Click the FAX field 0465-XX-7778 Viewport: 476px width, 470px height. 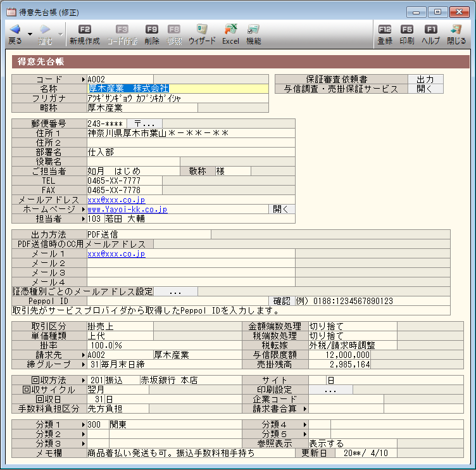tap(125, 190)
